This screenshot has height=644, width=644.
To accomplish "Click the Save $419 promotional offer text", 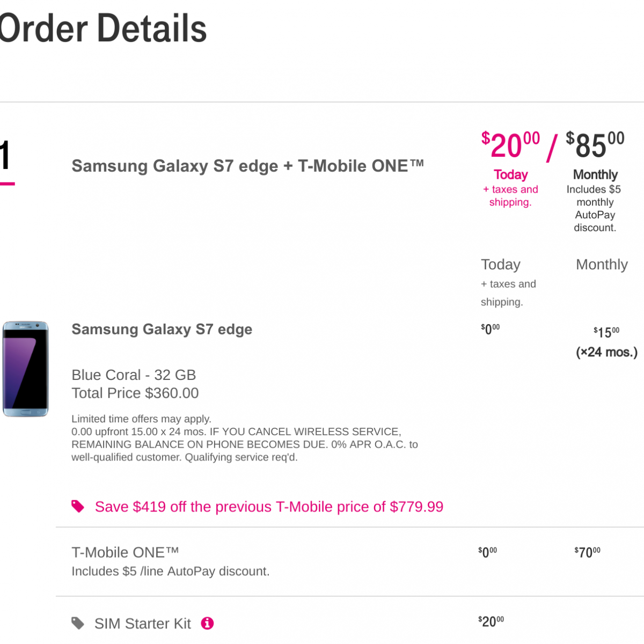I will coord(269,507).
